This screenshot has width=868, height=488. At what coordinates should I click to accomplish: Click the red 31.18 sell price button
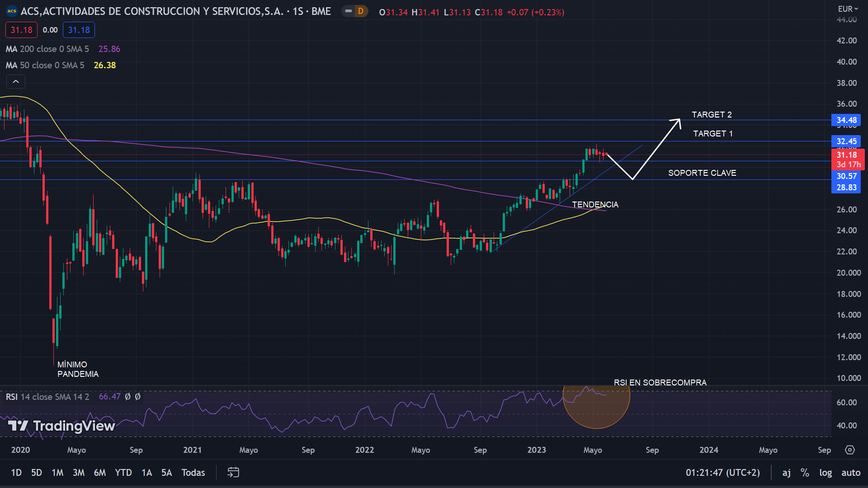coord(22,30)
